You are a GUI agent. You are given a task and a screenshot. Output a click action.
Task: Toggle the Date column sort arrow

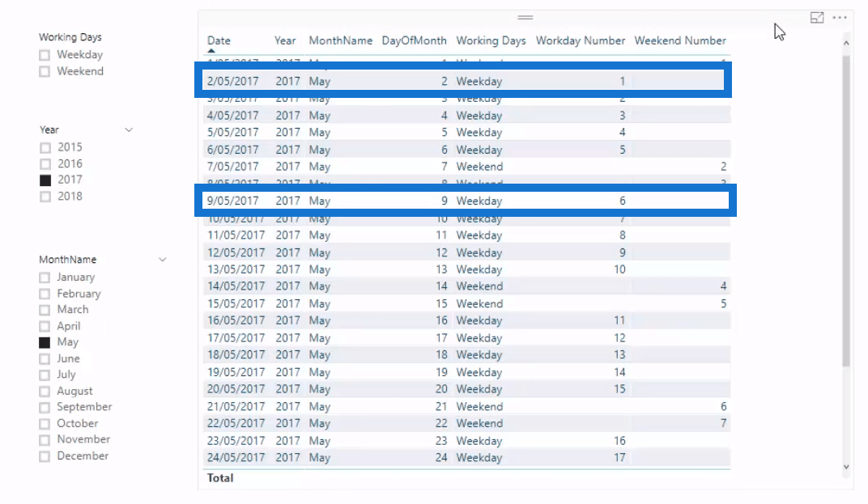211,51
